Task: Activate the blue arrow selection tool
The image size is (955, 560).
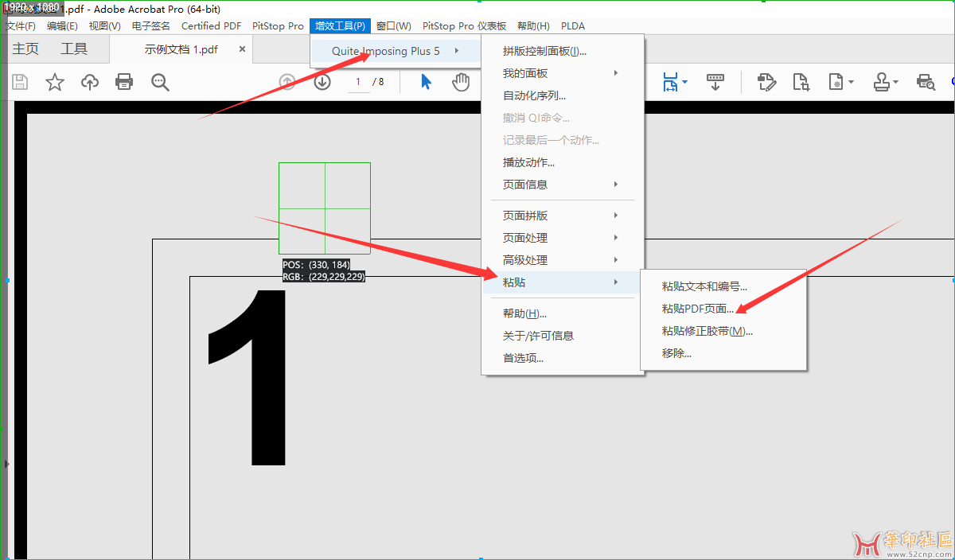Action: (x=426, y=82)
